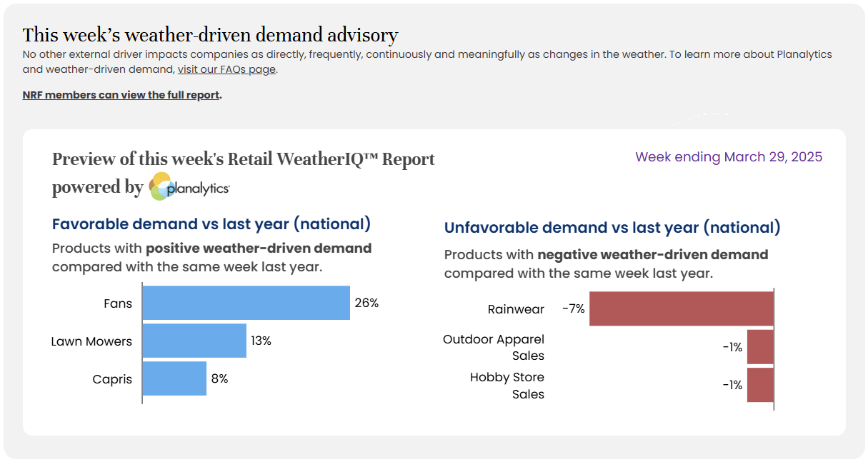Click 'Unfavorable demand vs last year (national)' heading
Screen dimensions: 868x462
pos(612,228)
